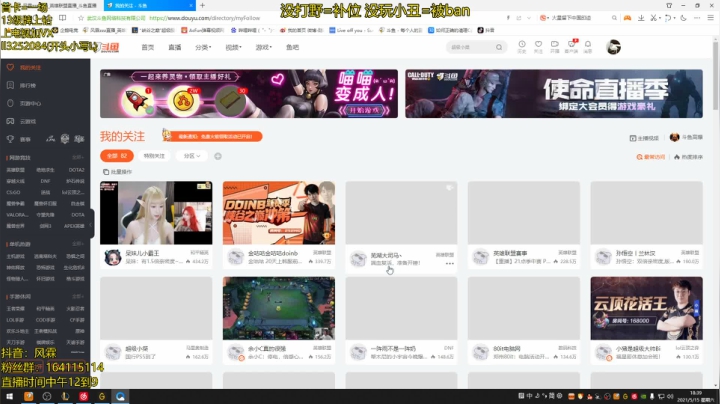Open 页游中心 in sidebar
This screenshot has width=720, height=404.
(30, 103)
